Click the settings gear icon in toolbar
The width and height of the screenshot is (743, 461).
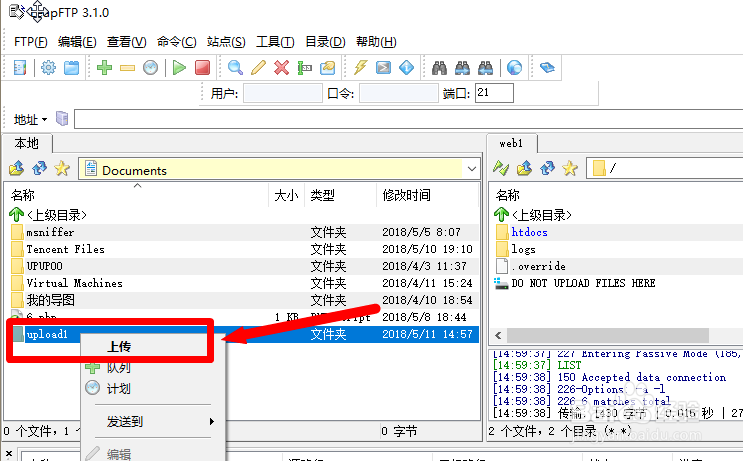(47, 68)
